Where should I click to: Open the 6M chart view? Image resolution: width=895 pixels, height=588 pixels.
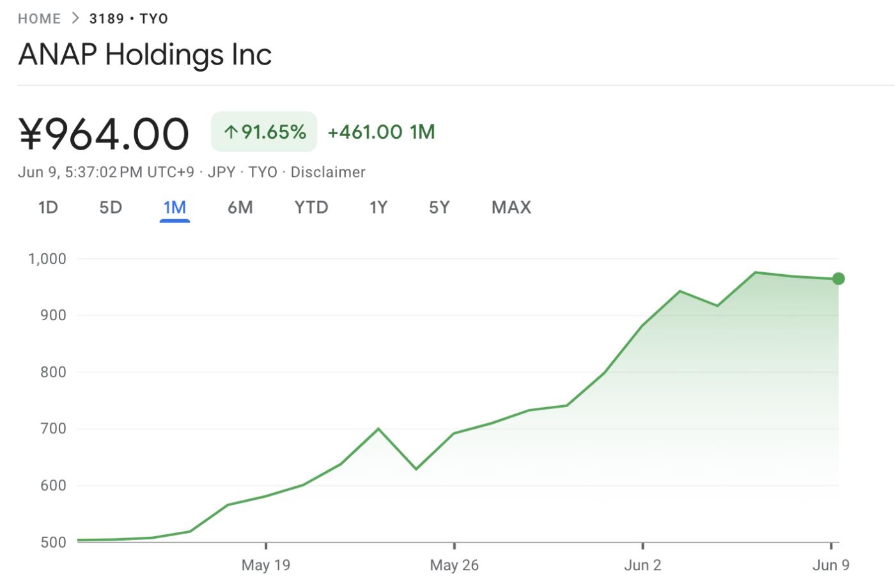coord(240,207)
